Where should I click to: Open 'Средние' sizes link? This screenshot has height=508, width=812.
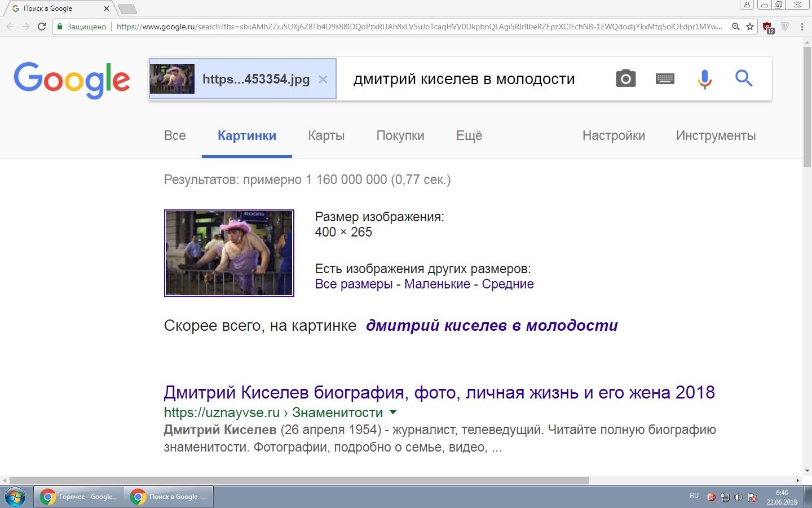coord(507,284)
